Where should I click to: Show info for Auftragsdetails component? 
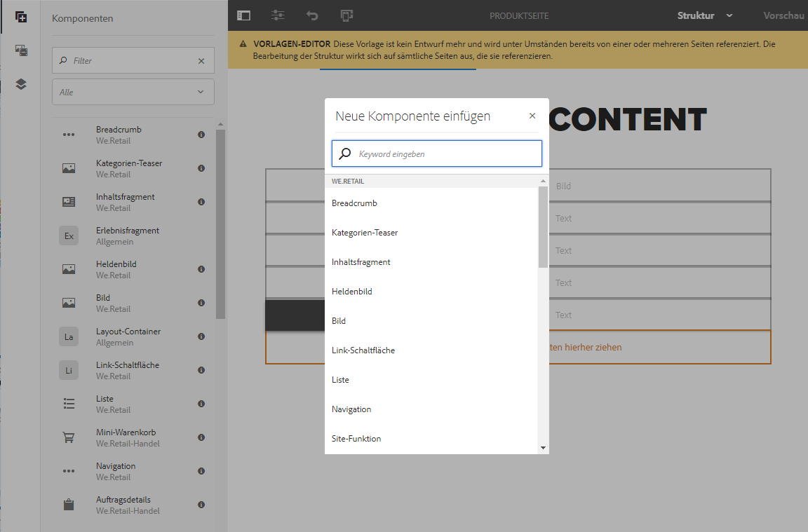[201, 505]
